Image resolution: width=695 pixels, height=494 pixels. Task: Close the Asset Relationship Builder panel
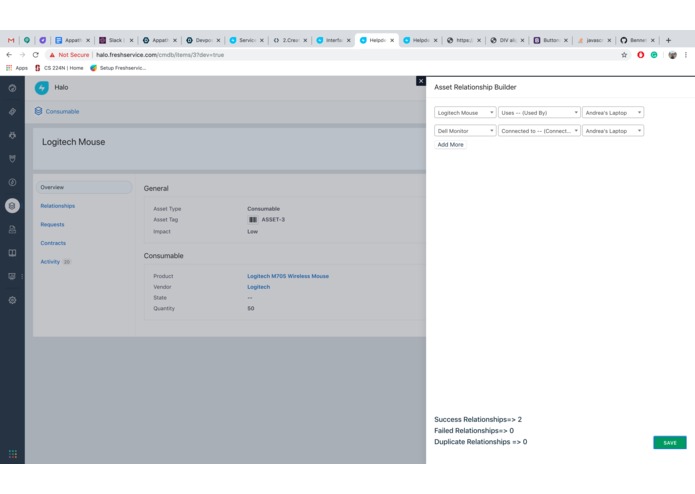click(421, 81)
